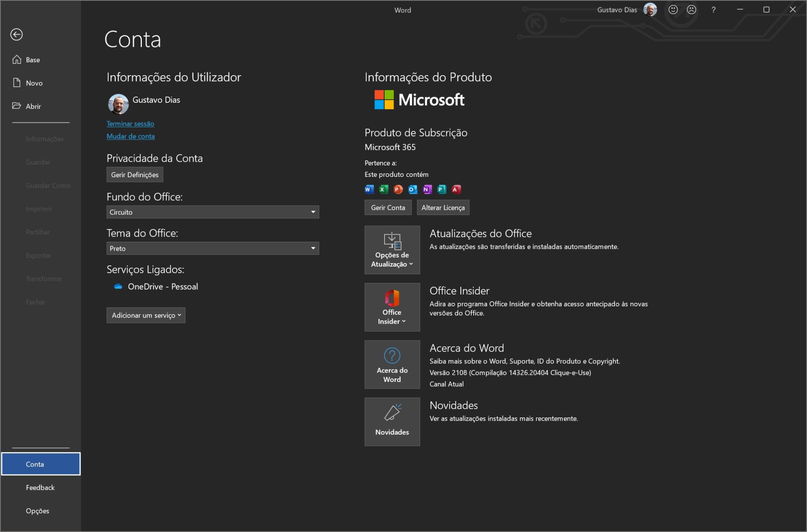
Task: Open the Feedback section
Action: click(x=41, y=488)
